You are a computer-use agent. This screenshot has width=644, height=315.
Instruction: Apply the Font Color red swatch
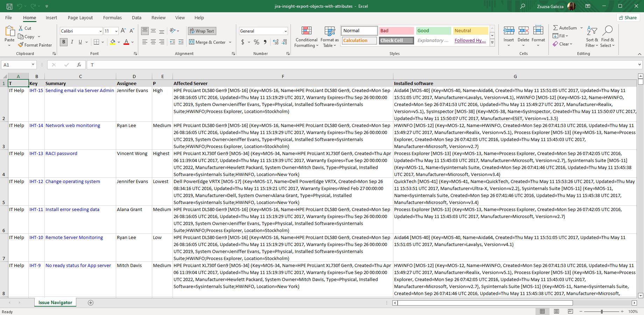(126, 42)
